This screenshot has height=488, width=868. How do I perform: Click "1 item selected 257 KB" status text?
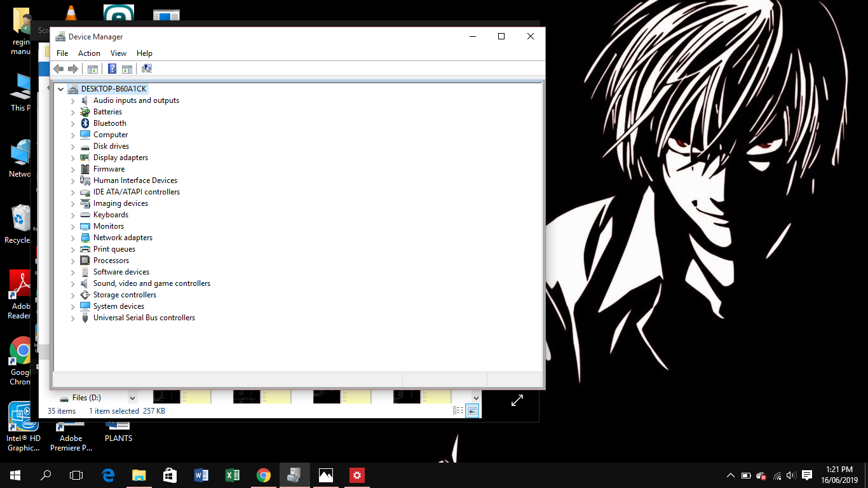[x=127, y=411]
